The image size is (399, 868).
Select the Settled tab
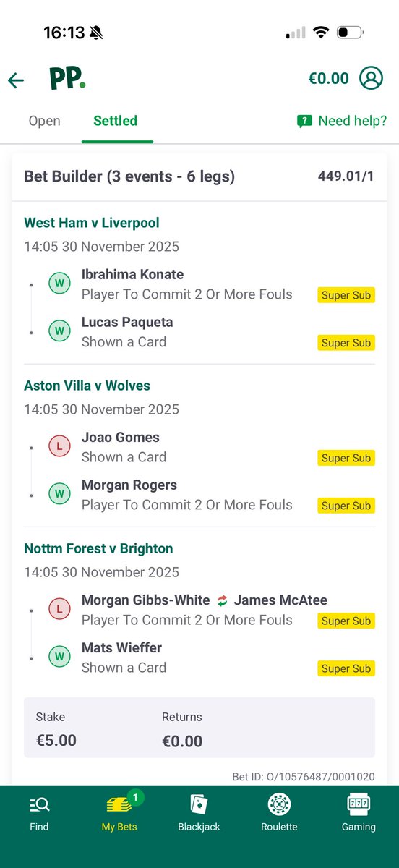(x=116, y=121)
